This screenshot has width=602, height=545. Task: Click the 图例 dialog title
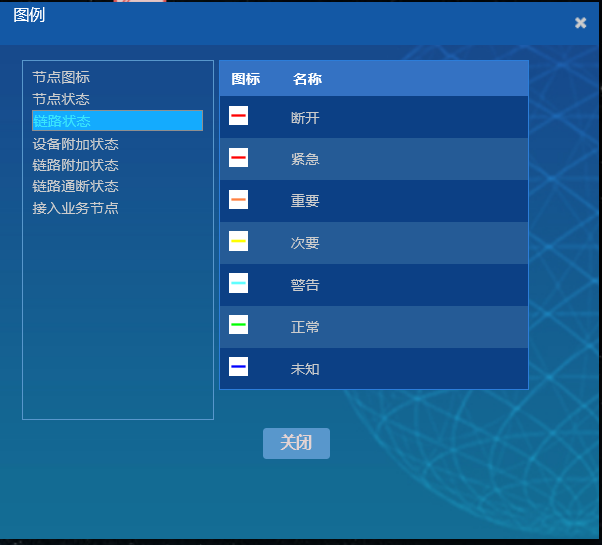(x=29, y=15)
